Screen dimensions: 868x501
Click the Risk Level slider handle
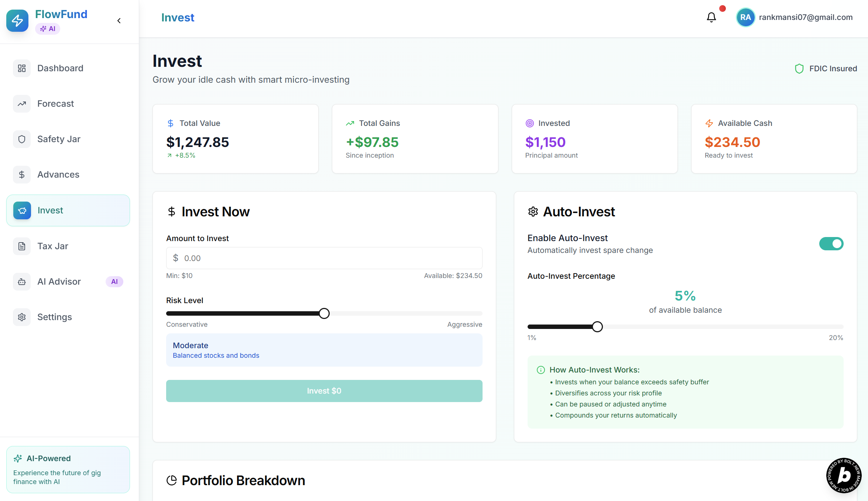pyautogui.click(x=324, y=313)
